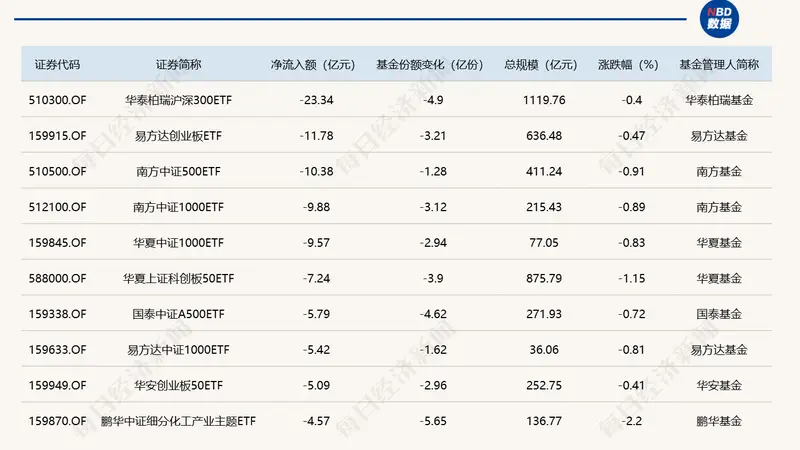Select 国泰中证A500ETF fund name
Screen dimensions: 800x450
tap(178, 314)
